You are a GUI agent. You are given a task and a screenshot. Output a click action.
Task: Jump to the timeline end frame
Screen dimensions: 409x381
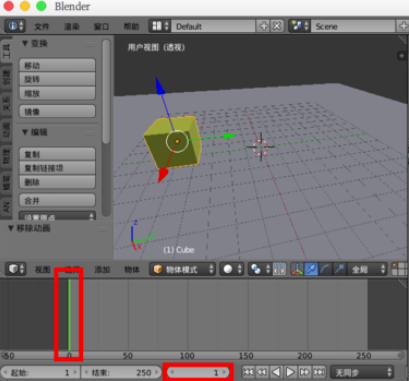pyautogui.click(x=319, y=372)
